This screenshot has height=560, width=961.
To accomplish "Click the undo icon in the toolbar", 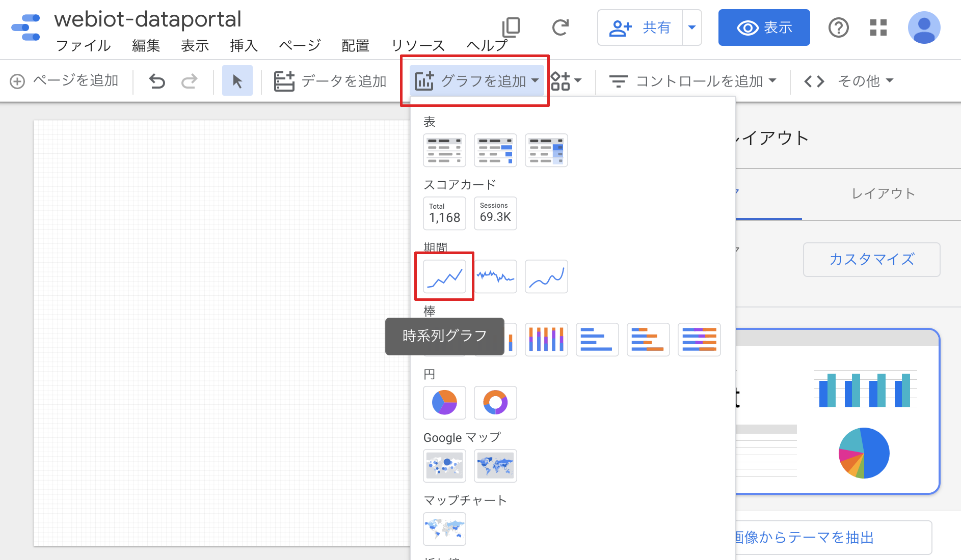I will 156,80.
